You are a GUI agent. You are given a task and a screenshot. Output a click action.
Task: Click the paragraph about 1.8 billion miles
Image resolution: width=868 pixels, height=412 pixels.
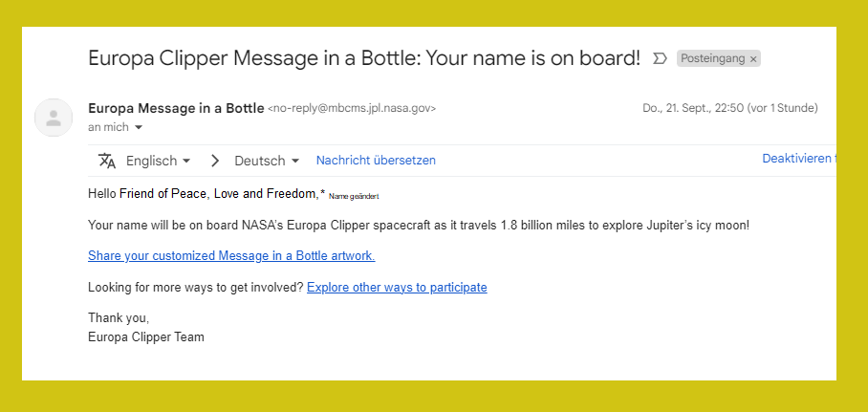coord(419,226)
